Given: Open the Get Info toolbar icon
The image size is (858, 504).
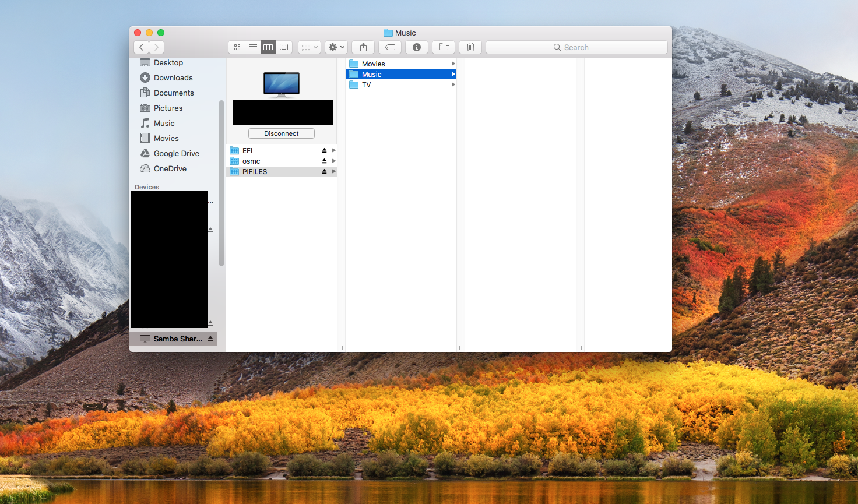Looking at the screenshot, I should click(x=416, y=47).
